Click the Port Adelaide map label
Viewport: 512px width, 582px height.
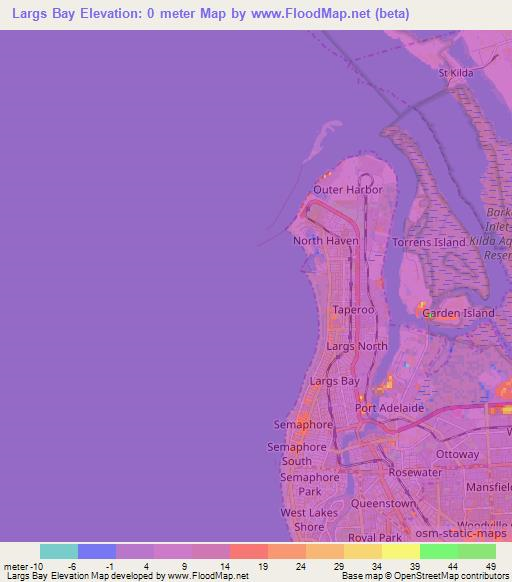click(389, 408)
